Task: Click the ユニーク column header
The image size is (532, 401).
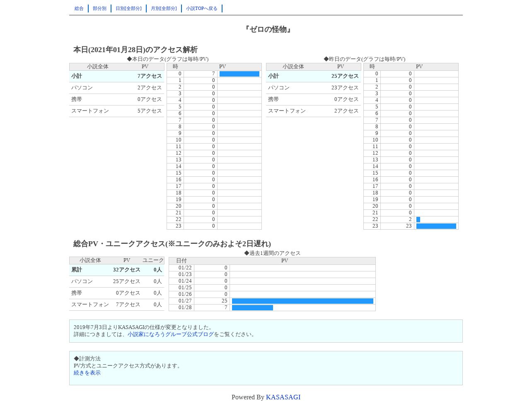Action: tap(153, 260)
